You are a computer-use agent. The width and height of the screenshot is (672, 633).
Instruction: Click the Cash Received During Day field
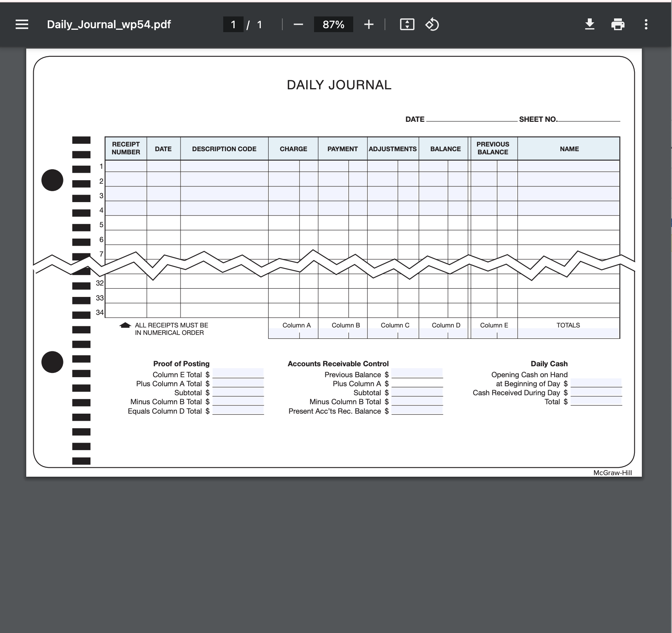(x=596, y=392)
